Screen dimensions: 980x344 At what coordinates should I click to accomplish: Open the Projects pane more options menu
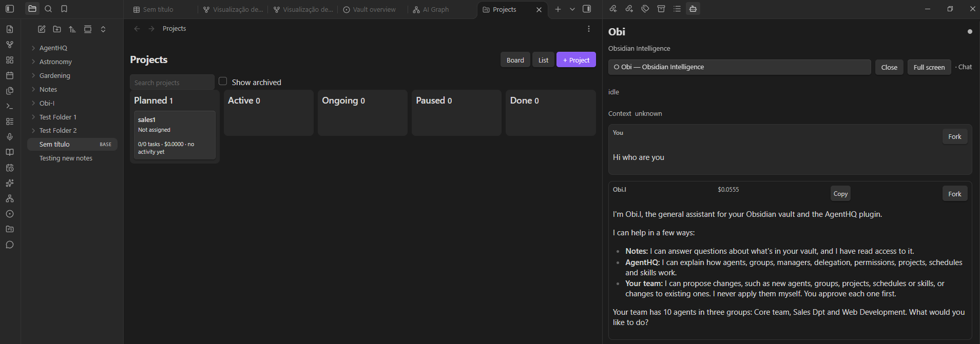[x=589, y=29]
